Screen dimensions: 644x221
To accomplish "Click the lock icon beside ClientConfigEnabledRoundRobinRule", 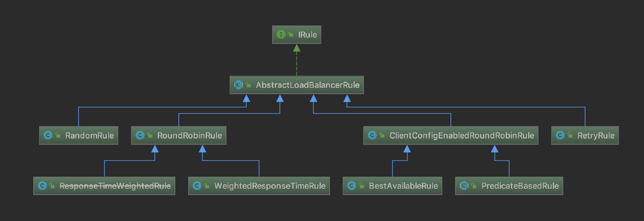I will tap(382, 135).
